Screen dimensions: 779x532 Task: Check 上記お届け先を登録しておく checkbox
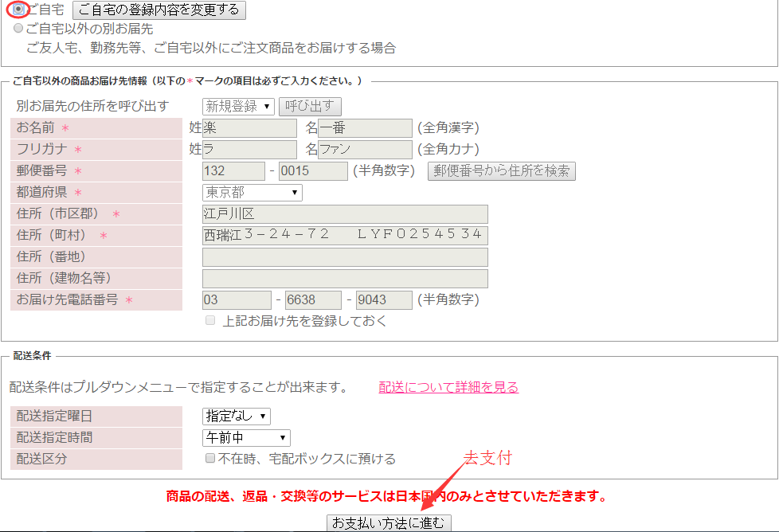[210, 320]
